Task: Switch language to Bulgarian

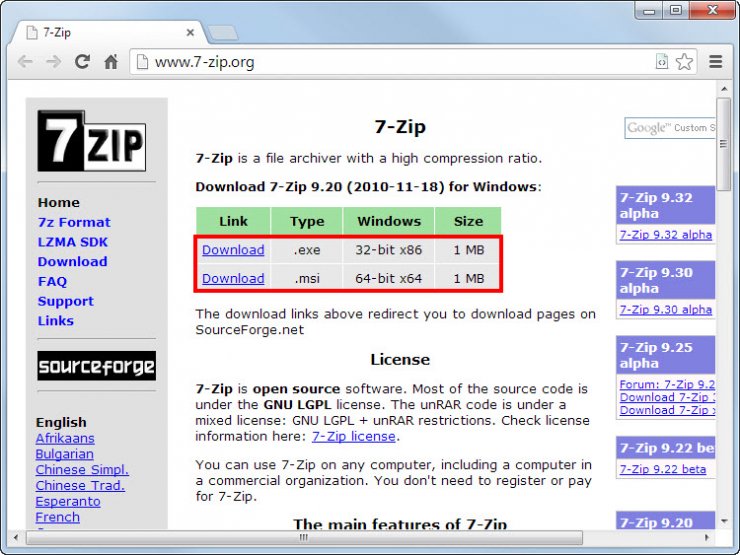Action: (x=65, y=454)
